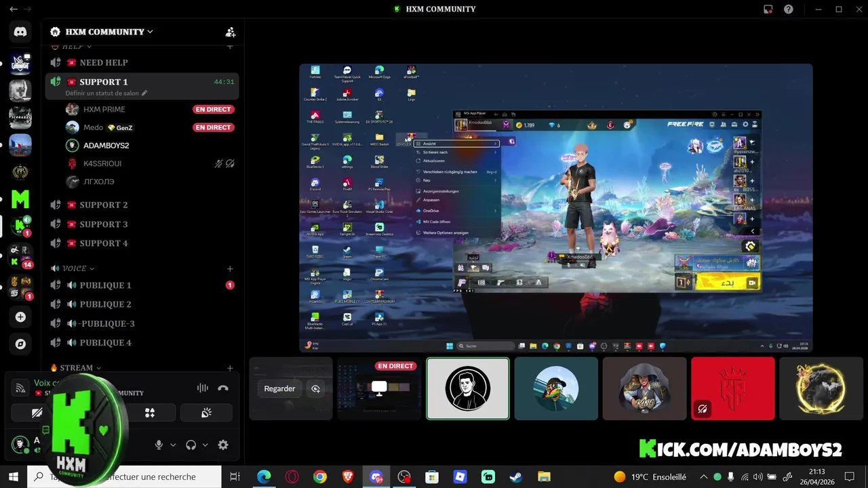Open voice connection info signal icon
This screenshot has width=868, height=488.
(20, 388)
